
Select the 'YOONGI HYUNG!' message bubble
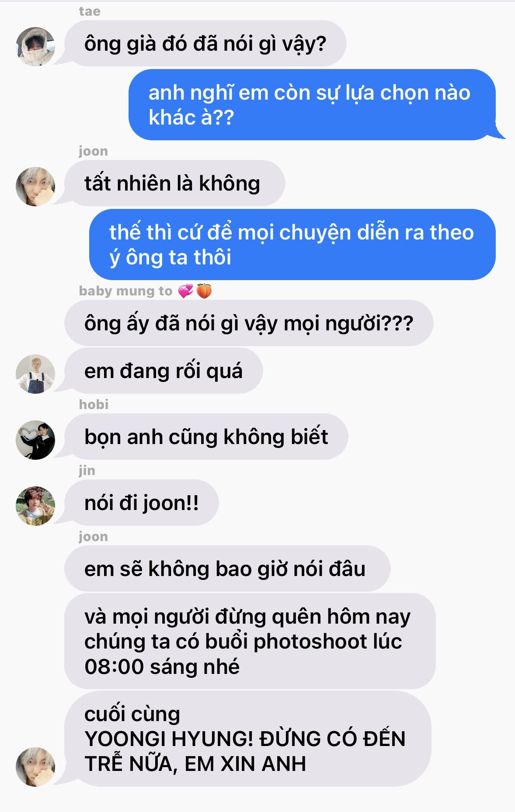click(x=248, y=739)
